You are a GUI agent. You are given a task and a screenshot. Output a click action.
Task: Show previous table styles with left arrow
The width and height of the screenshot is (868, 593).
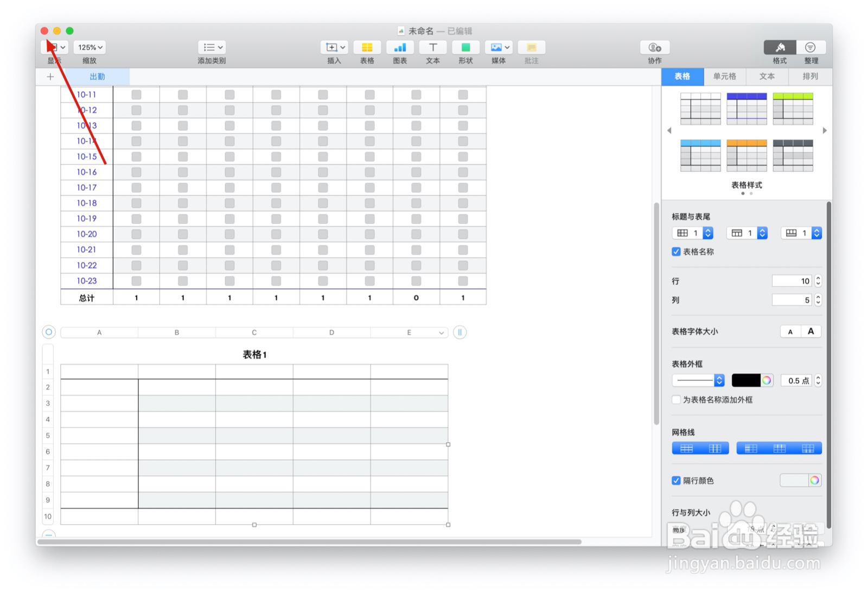[669, 130]
